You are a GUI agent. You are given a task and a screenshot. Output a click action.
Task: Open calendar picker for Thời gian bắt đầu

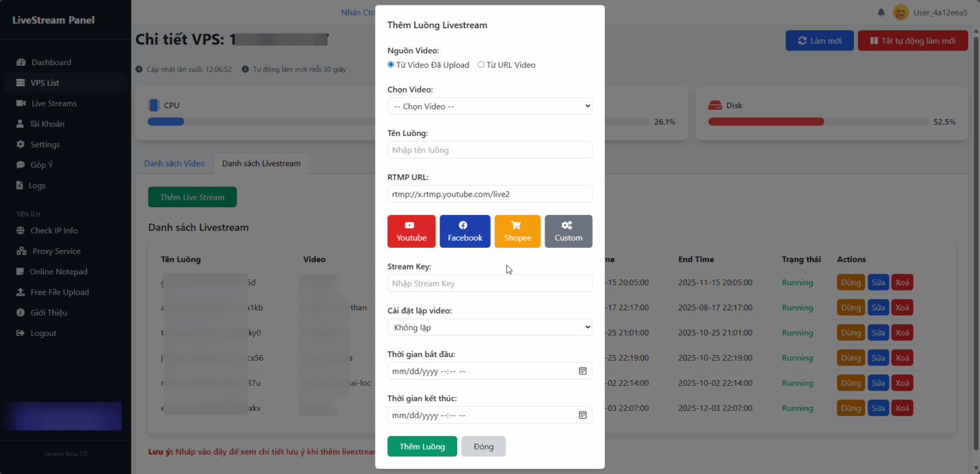582,371
